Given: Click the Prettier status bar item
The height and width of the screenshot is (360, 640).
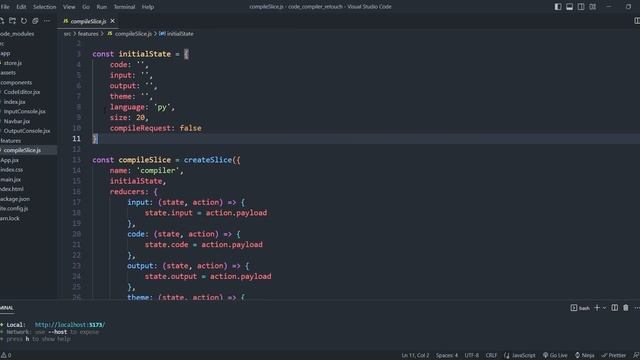Looking at the screenshot, I should coord(614,356).
